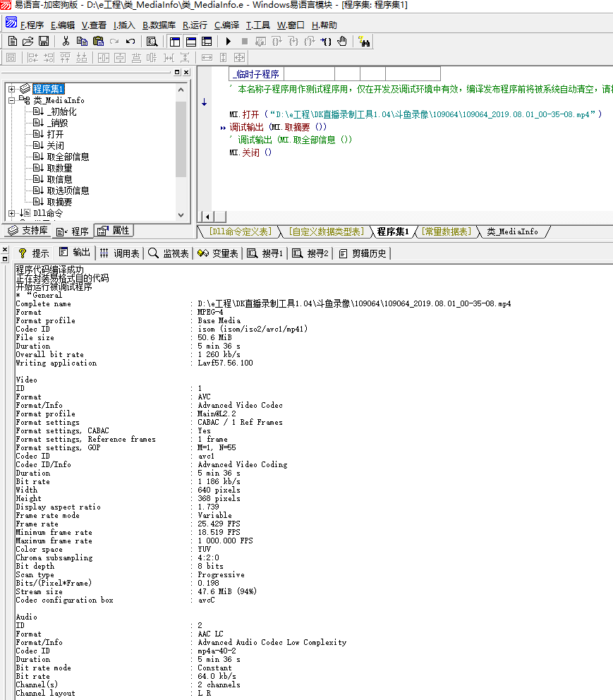This screenshot has width=613, height=700.
Task: Switch to the 剪辑历史 tab
Action: 363,253
